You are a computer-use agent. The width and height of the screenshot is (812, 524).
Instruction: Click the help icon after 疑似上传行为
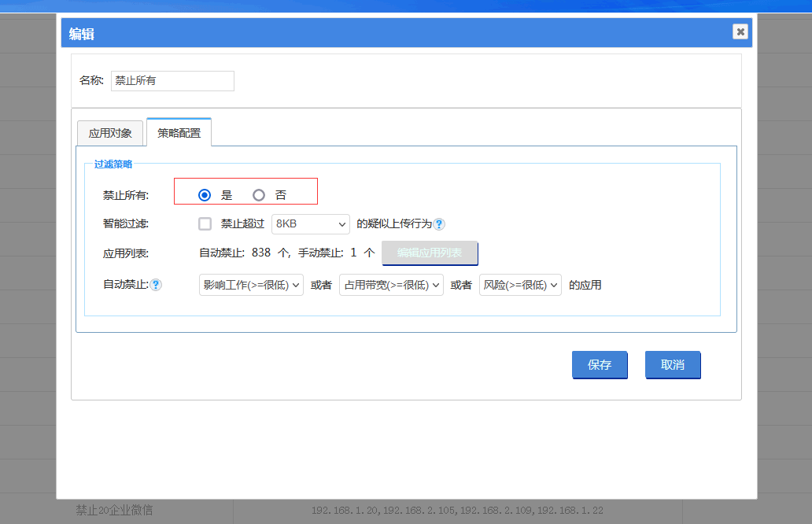439,224
